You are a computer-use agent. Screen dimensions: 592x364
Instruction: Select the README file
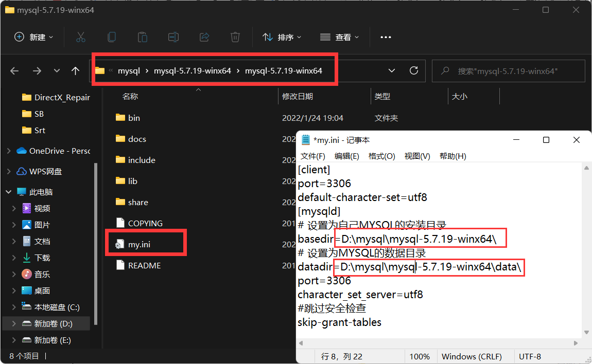144,266
